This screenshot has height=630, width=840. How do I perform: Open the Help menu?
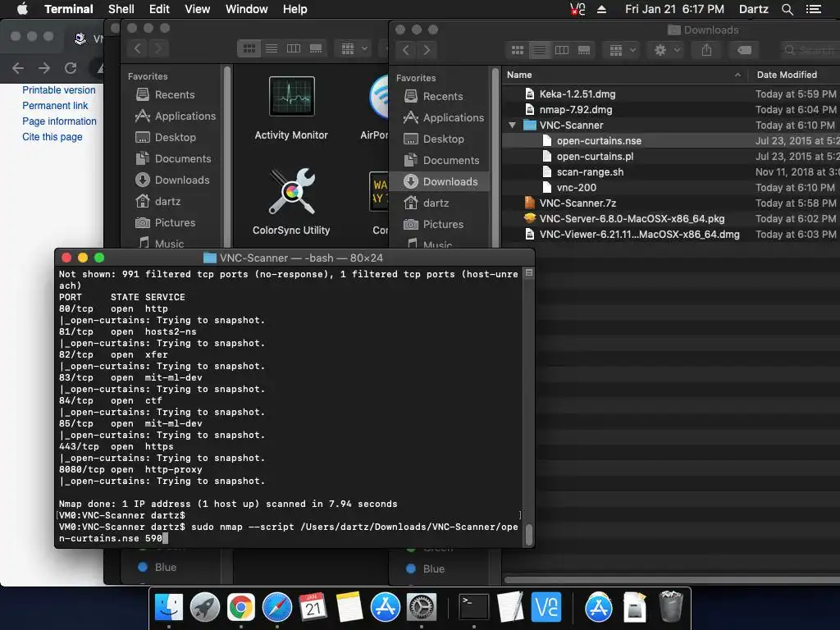(294, 9)
